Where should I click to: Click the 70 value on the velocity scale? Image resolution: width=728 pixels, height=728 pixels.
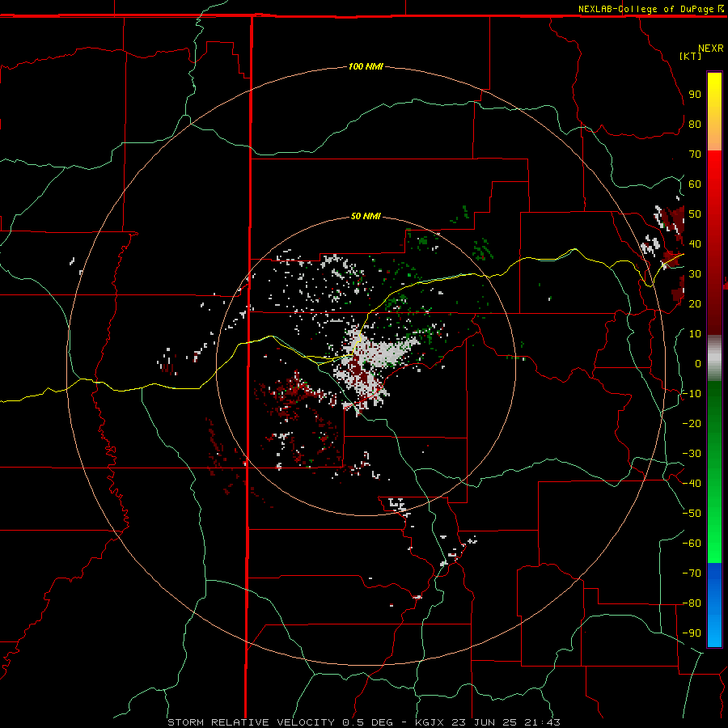pos(695,154)
